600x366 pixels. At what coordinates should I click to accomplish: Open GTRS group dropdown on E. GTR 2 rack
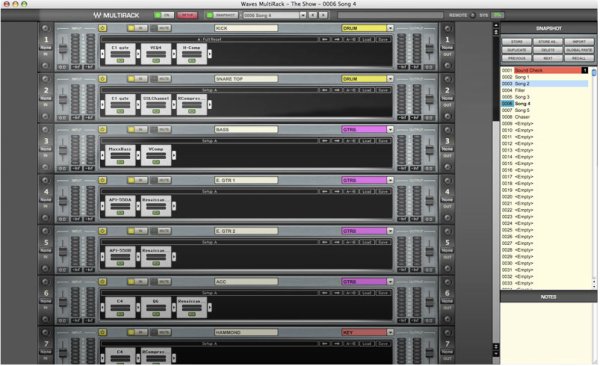[390, 231]
